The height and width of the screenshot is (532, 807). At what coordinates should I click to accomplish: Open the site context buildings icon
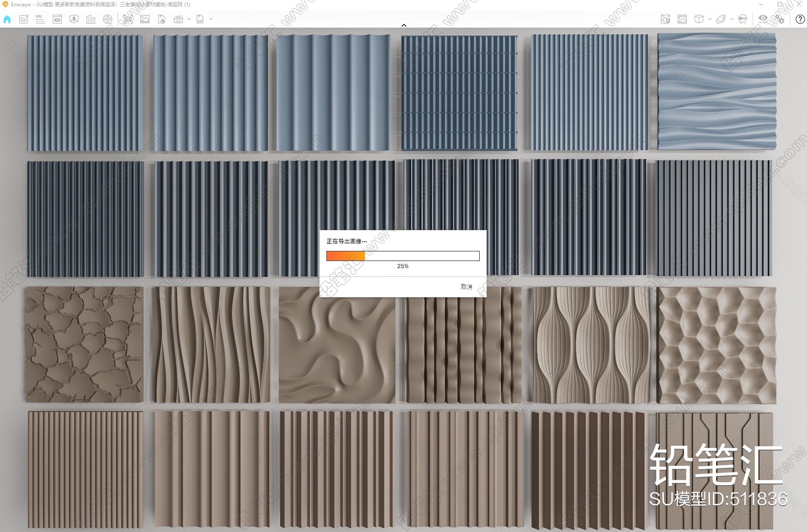pos(91,19)
